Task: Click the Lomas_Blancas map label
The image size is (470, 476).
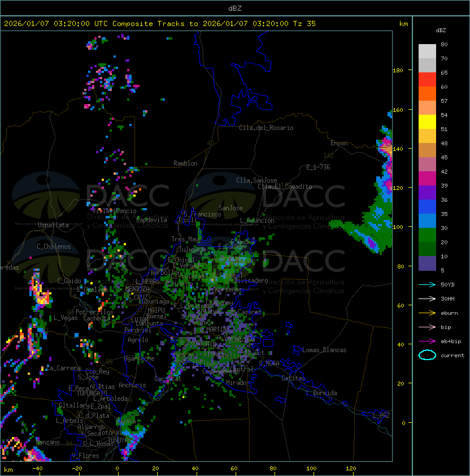Action: tap(324, 350)
